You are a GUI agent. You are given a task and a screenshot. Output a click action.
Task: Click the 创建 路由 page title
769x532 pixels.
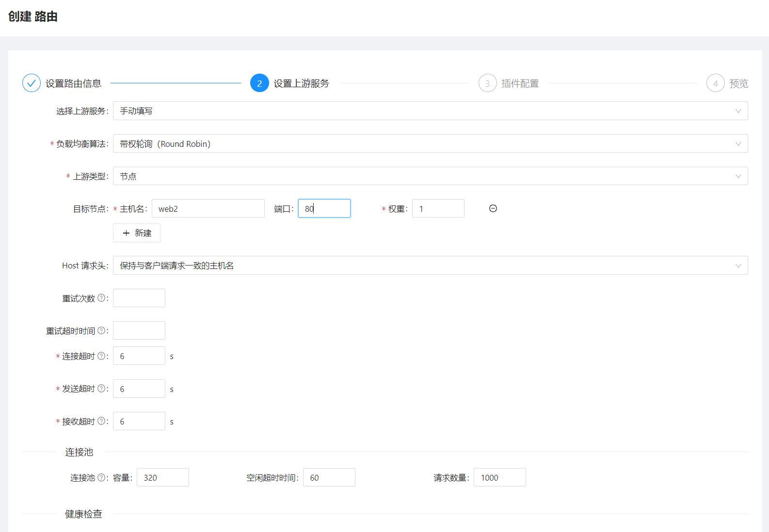point(33,16)
